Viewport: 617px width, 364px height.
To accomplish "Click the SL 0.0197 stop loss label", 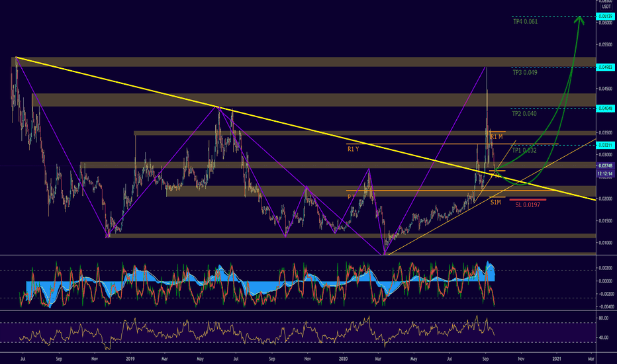I will pyautogui.click(x=528, y=205).
